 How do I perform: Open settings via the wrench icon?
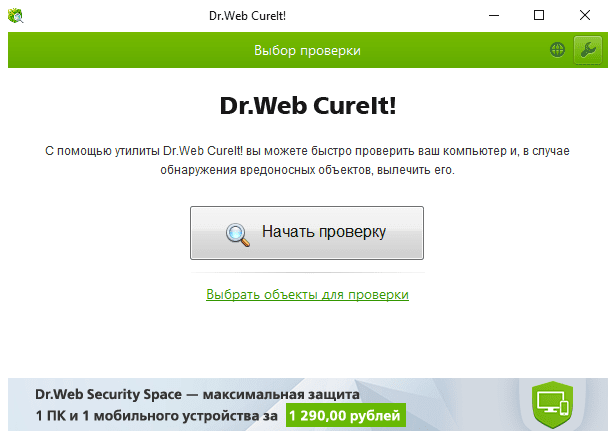[587, 50]
